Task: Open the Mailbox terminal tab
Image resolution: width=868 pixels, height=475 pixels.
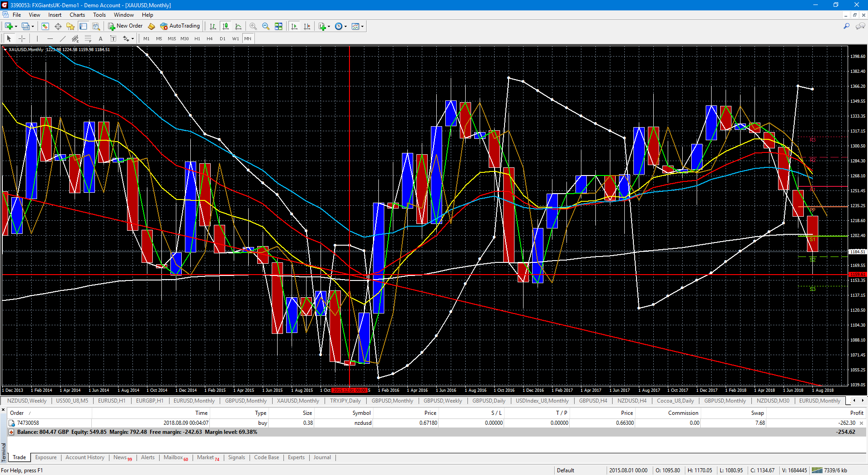Action: tap(175, 457)
